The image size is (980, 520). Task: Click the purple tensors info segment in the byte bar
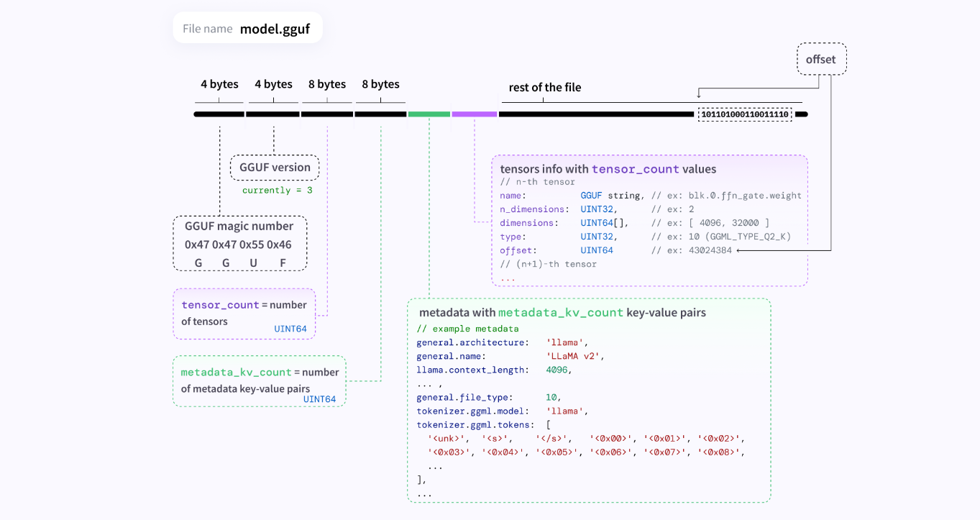[475, 114]
